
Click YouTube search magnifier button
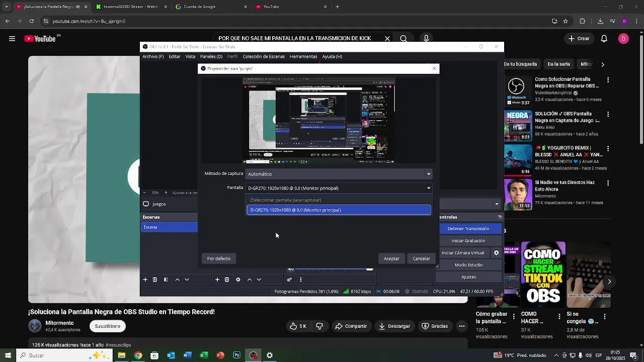coord(404,39)
